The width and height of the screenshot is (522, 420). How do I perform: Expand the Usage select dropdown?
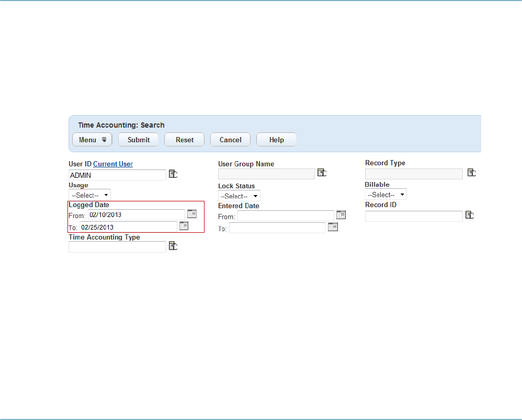(x=89, y=195)
